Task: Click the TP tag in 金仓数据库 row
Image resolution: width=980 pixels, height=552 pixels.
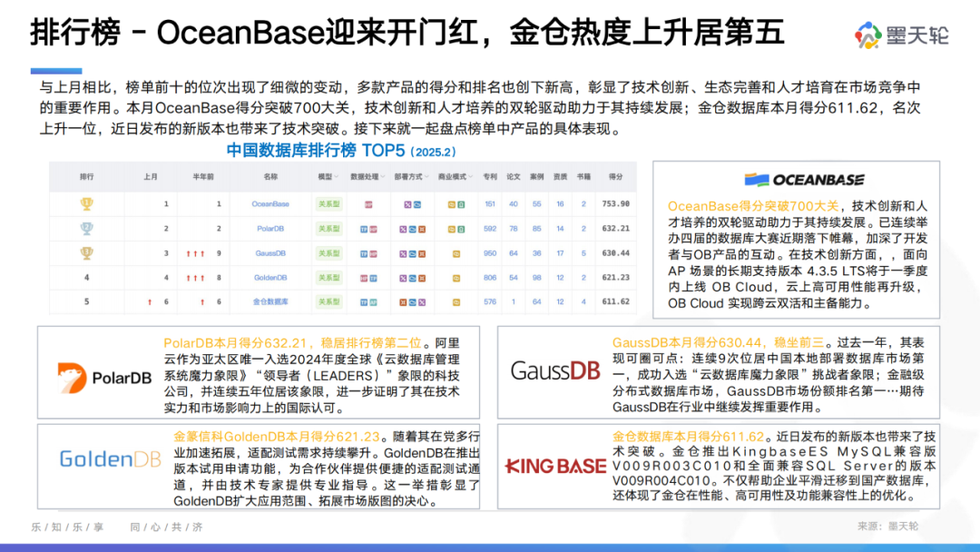Action: coord(364,302)
